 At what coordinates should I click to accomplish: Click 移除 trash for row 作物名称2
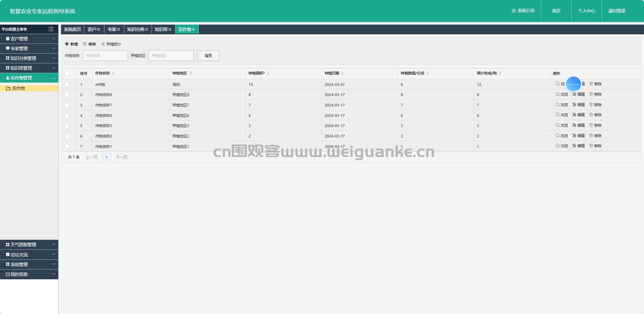(595, 136)
